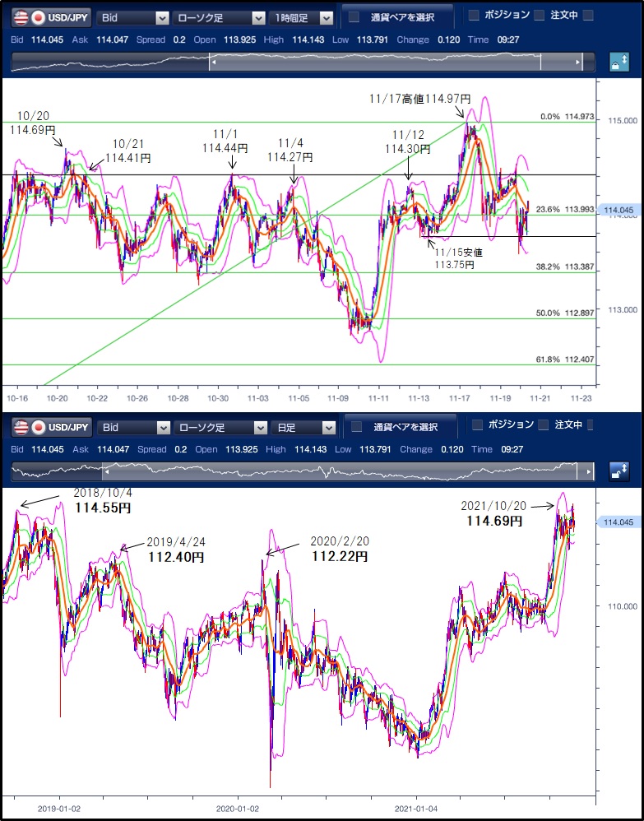Click the chart lock icon in top chart
Screen dimensions: 644x821
tap(619, 63)
